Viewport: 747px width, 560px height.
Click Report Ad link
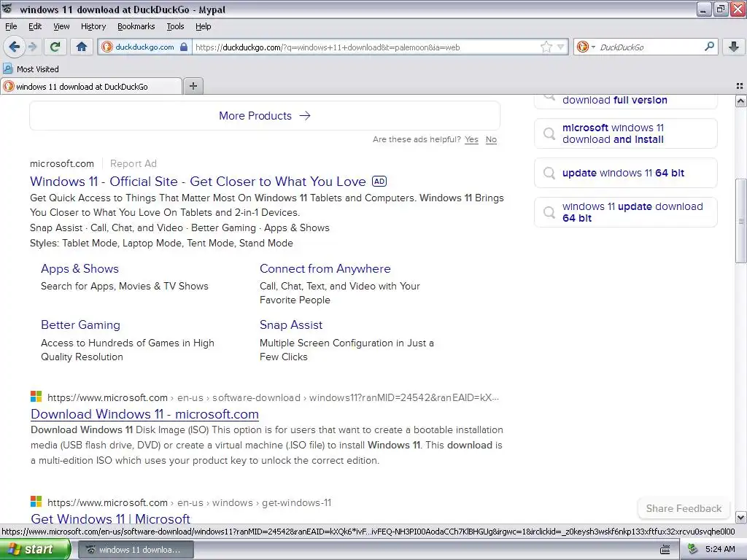pyautogui.click(x=133, y=164)
